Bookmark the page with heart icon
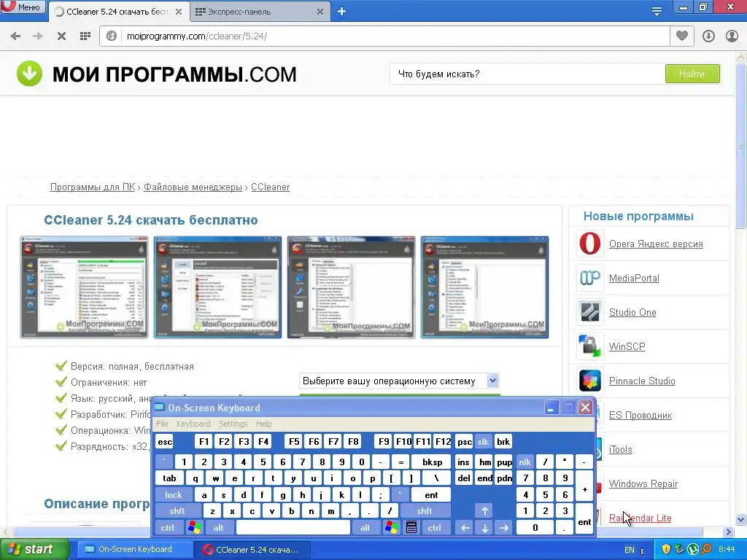The width and height of the screenshot is (747, 560). pos(682,36)
